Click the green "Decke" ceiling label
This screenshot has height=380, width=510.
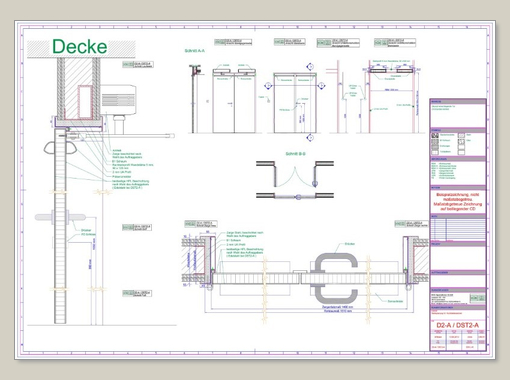coord(80,46)
